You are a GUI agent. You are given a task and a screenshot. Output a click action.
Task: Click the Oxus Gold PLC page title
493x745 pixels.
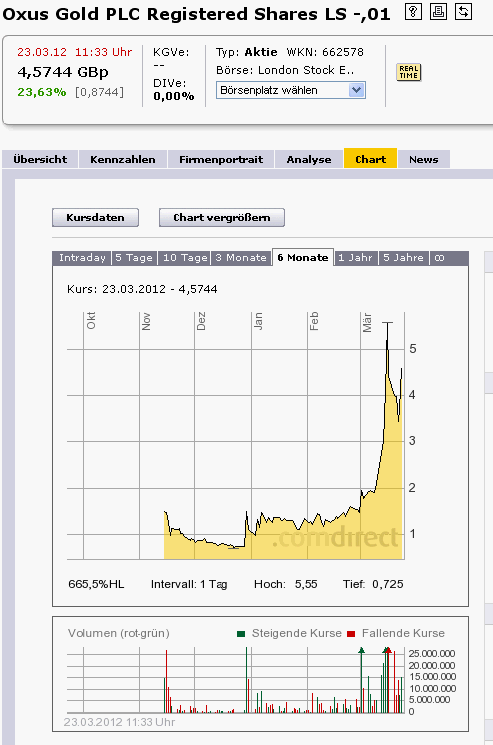click(x=197, y=14)
